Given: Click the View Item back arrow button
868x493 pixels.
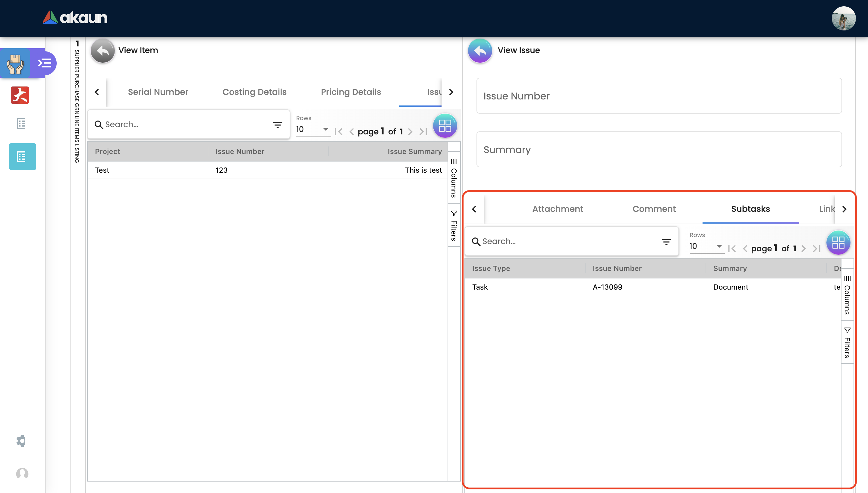Looking at the screenshot, I should 102,50.
